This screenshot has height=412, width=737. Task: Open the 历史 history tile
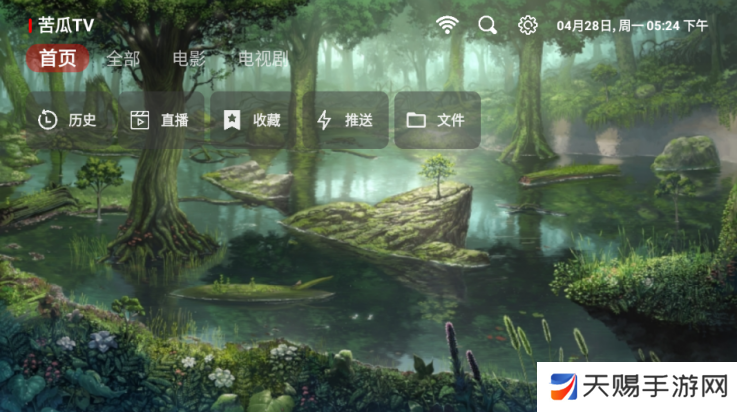click(x=69, y=120)
